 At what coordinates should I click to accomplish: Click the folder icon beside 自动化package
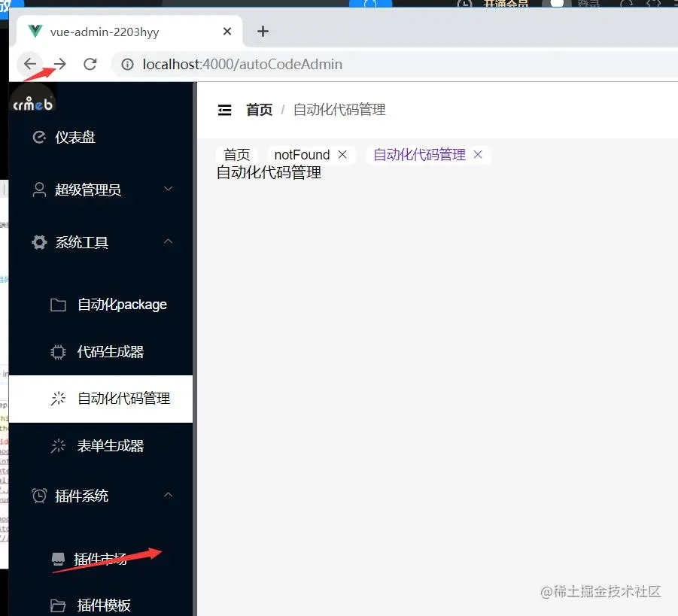[58, 305]
